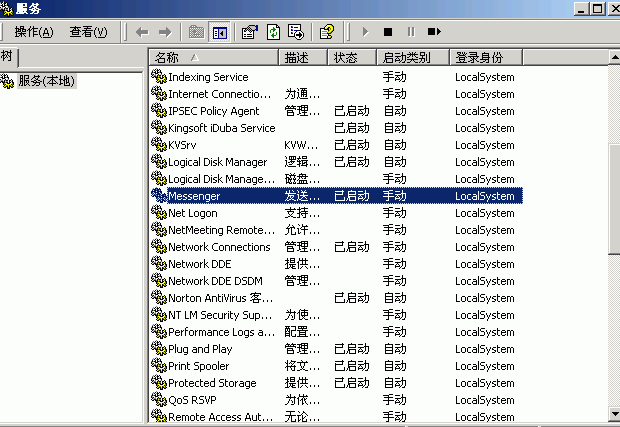The image size is (620, 427).
Task: Click the NetMeeting Remote gear icon
Action: [x=159, y=229]
